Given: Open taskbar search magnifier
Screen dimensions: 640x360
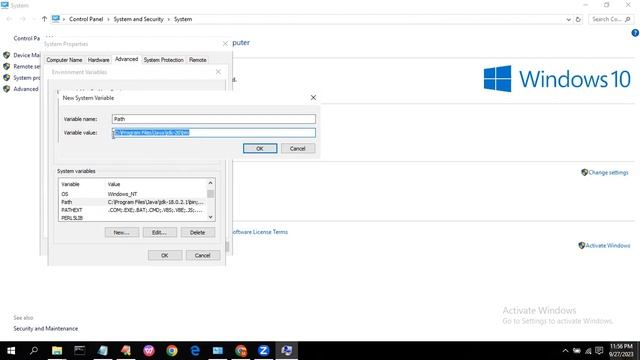Looking at the screenshot, I should pos(34,351).
